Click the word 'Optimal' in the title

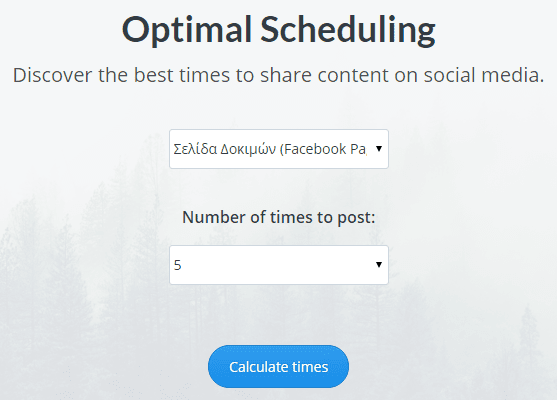pyautogui.click(x=187, y=31)
